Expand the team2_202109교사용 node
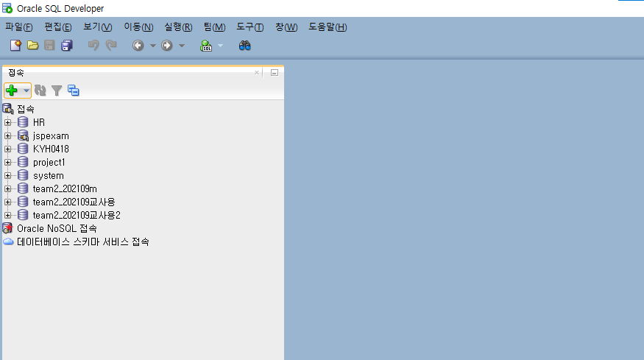644x360 pixels. (x=8, y=202)
